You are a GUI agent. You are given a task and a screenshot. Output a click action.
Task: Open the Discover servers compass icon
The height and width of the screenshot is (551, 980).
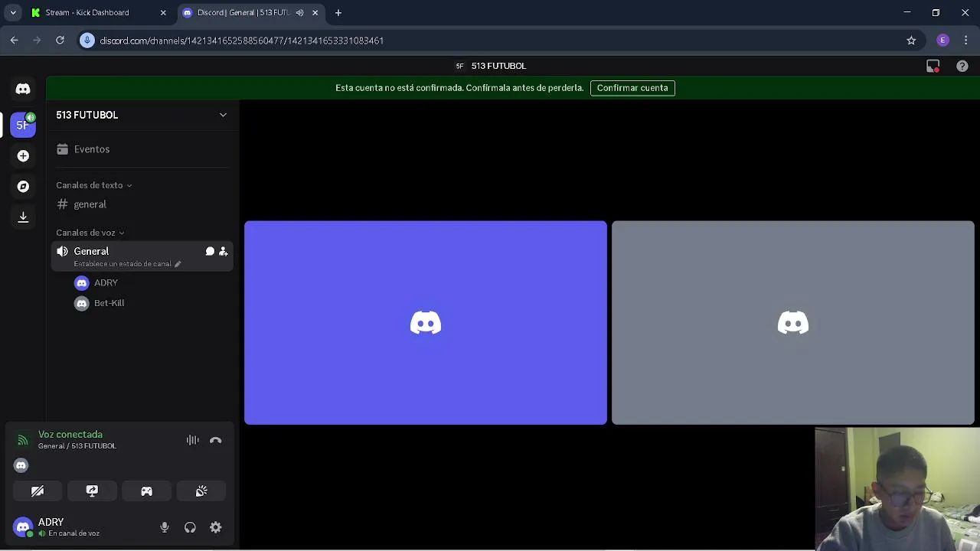[x=23, y=187]
